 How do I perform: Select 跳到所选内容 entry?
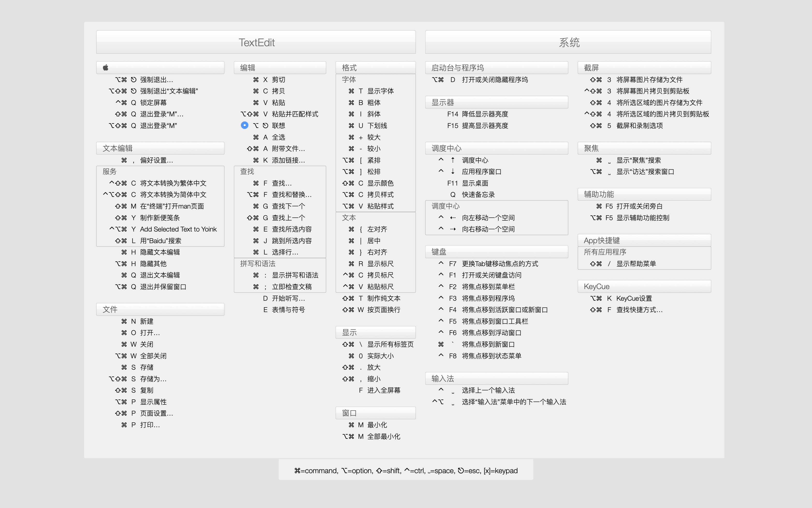pos(283,240)
